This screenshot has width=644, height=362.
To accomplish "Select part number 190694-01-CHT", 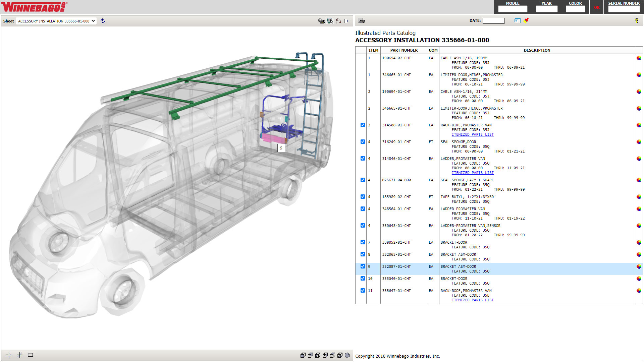I will click(396, 92).
